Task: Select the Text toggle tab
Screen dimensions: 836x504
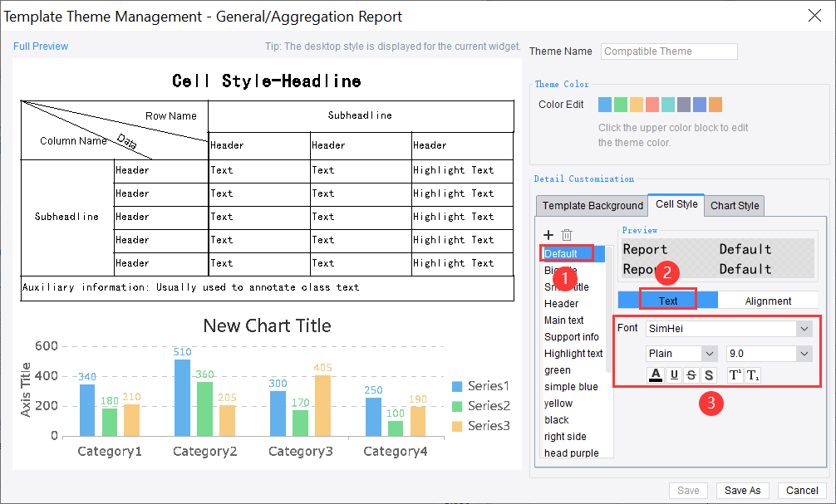Action: pos(666,300)
